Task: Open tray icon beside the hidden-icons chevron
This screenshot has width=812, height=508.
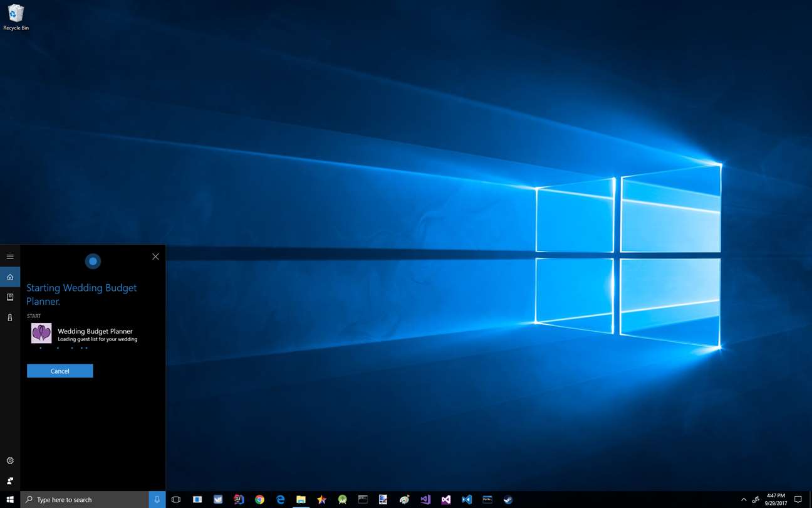Action: click(x=756, y=500)
